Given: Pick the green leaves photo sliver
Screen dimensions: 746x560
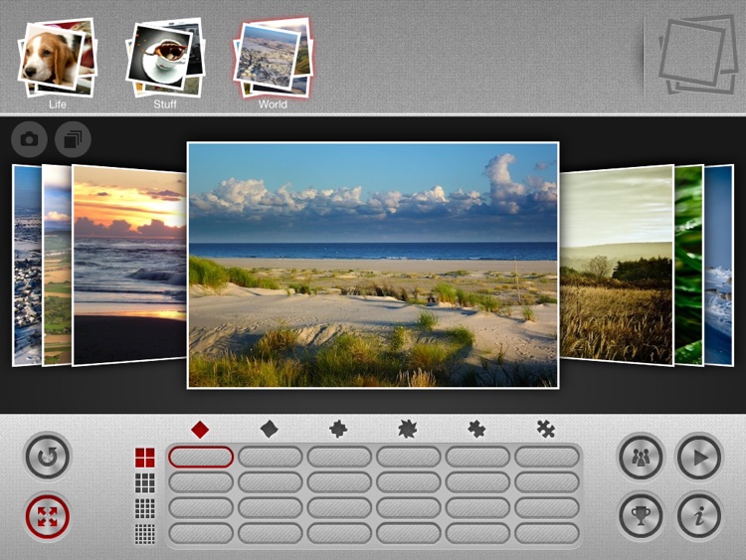Looking at the screenshot, I should coord(689,265).
